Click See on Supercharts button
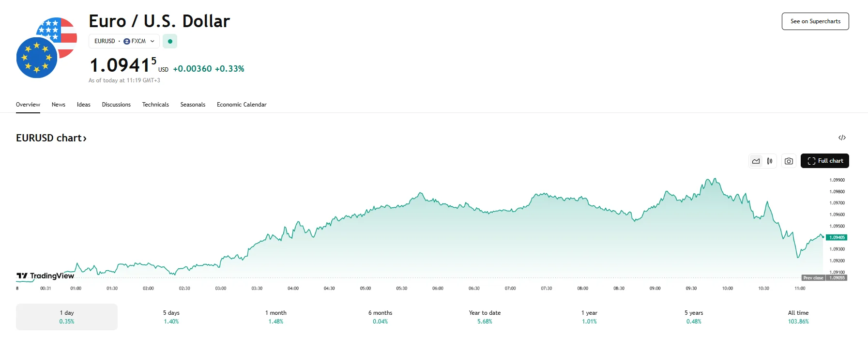 (x=815, y=21)
